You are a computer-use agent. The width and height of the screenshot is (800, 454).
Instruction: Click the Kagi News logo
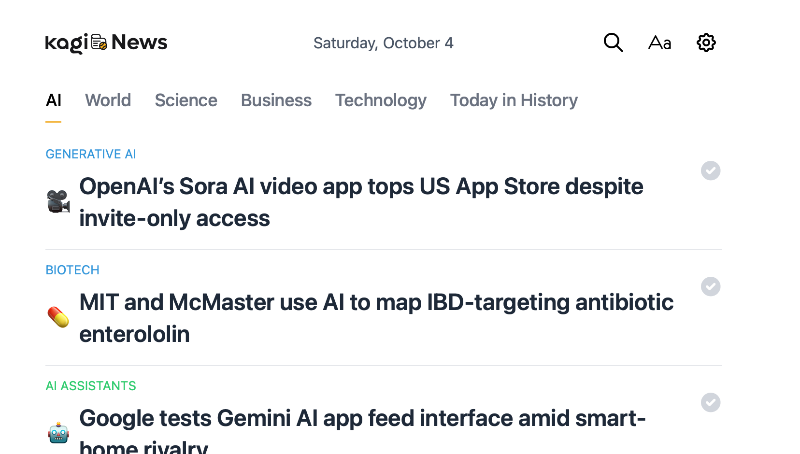pyautogui.click(x=106, y=43)
